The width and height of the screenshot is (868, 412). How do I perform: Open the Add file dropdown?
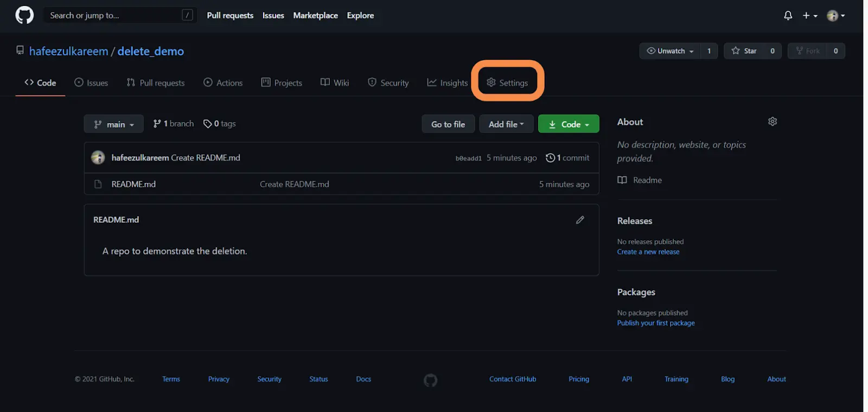coord(506,124)
